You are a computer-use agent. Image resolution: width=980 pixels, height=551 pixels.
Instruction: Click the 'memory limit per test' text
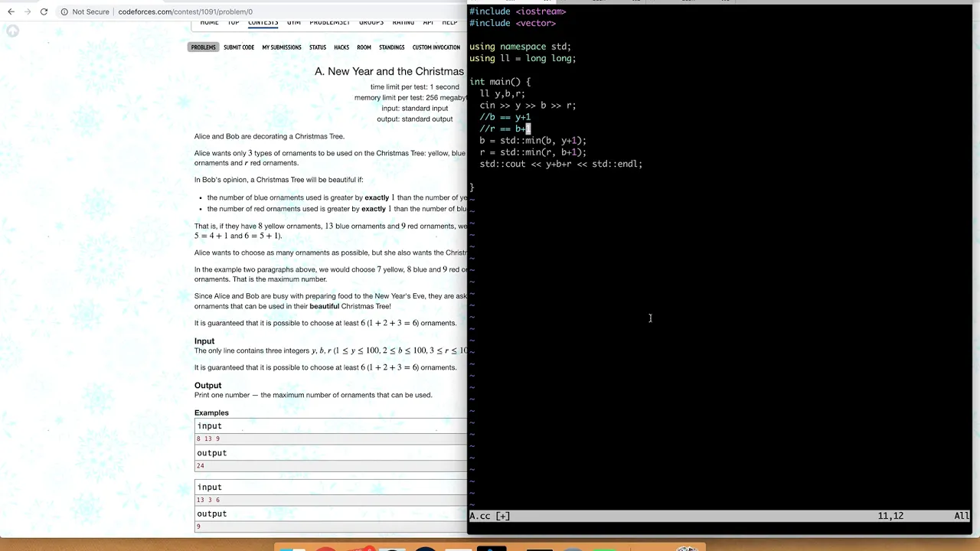click(x=410, y=98)
